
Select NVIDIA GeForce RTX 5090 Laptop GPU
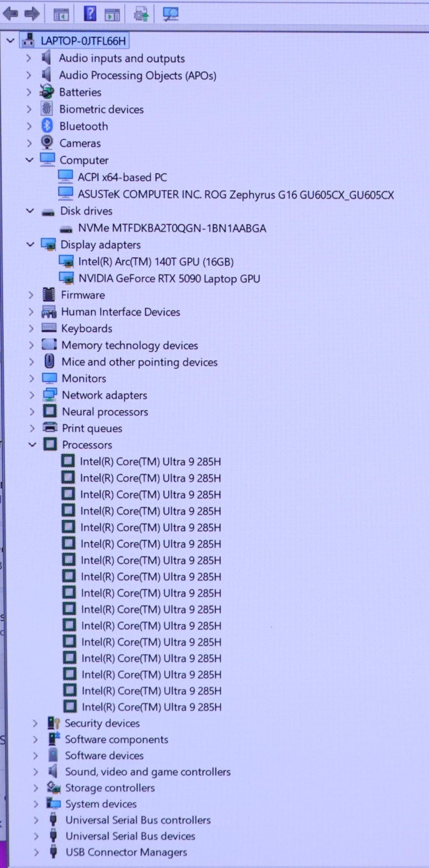(169, 279)
